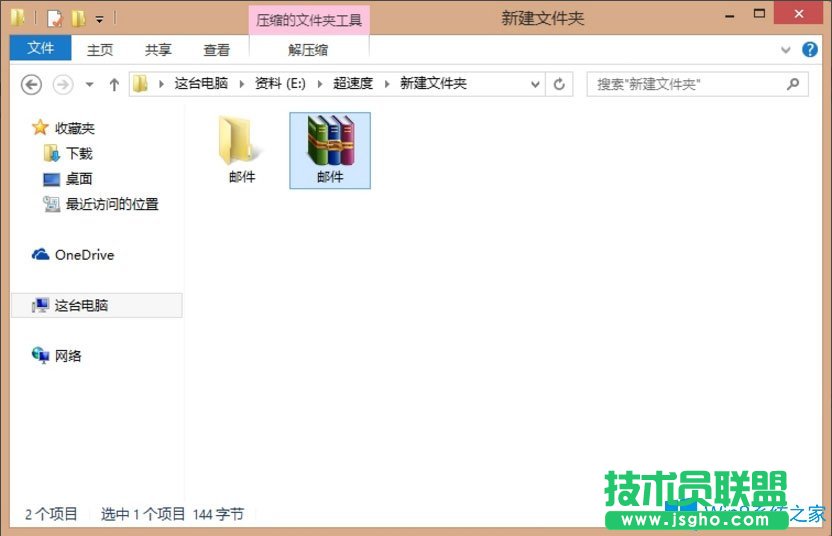Expand arrow before 这台电脑 breadcrumb
Screen dimensions: 832x536
pos(161,84)
